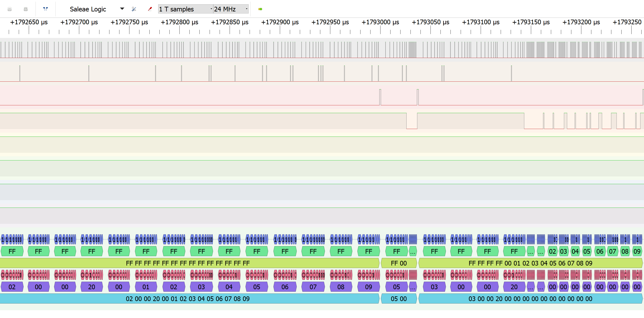Click the +1793200 µs ruler label
Viewport: 644px width, 318px height.
click(x=581, y=22)
